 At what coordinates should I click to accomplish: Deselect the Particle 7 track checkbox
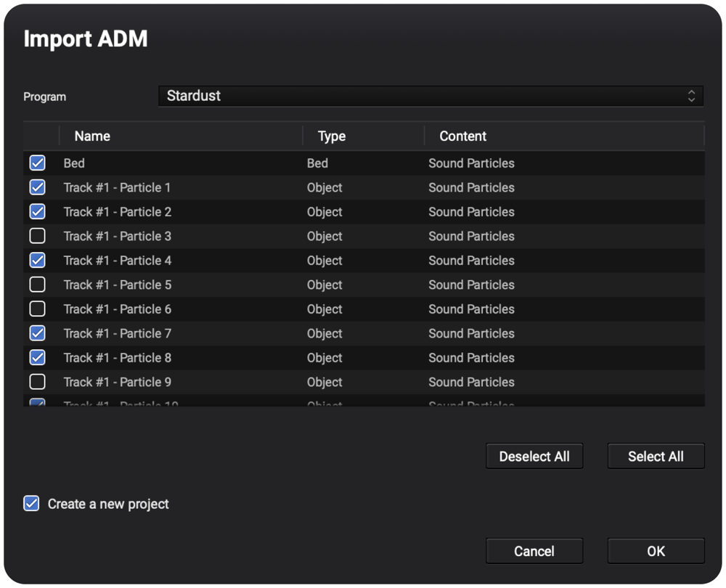click(x=37, y=333)
